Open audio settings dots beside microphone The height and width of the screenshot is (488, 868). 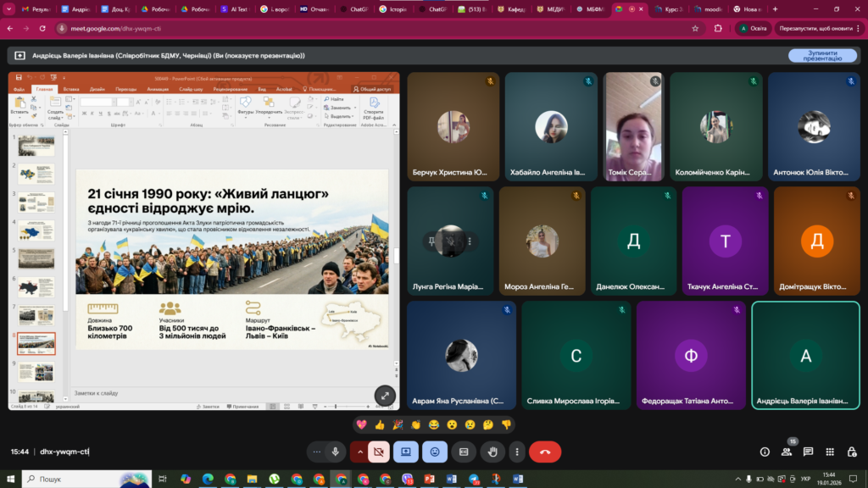pos(317,452)
